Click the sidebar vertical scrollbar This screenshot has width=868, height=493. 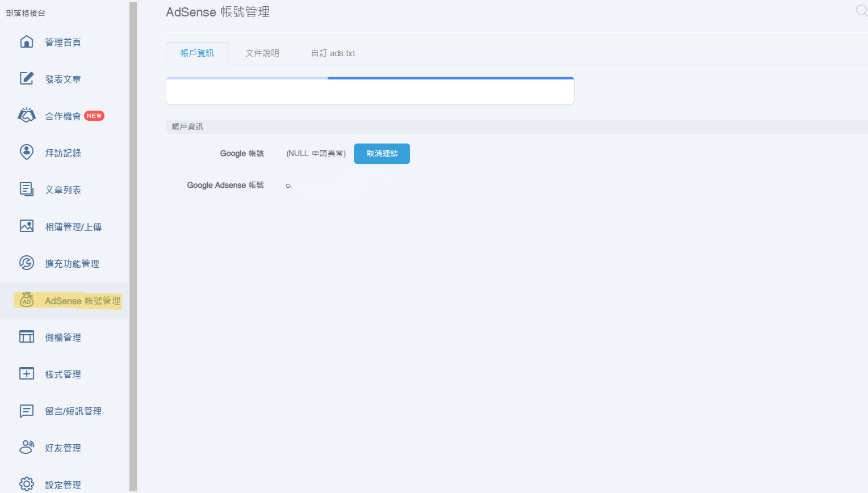click(133, 246)
